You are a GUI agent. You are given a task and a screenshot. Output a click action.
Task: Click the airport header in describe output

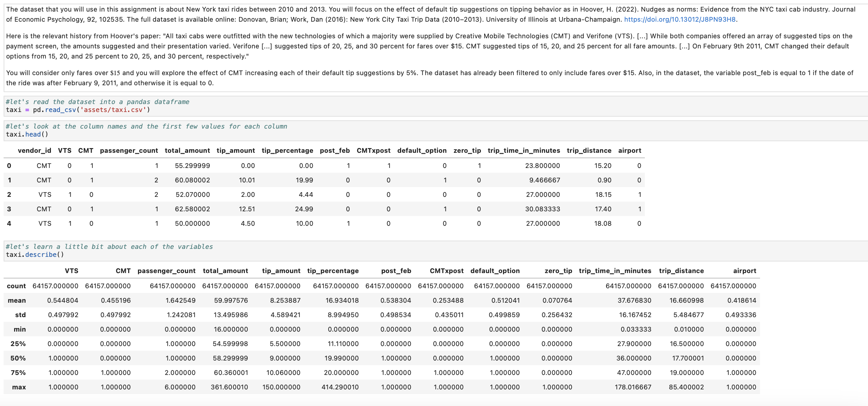click(x=745, y=271)
